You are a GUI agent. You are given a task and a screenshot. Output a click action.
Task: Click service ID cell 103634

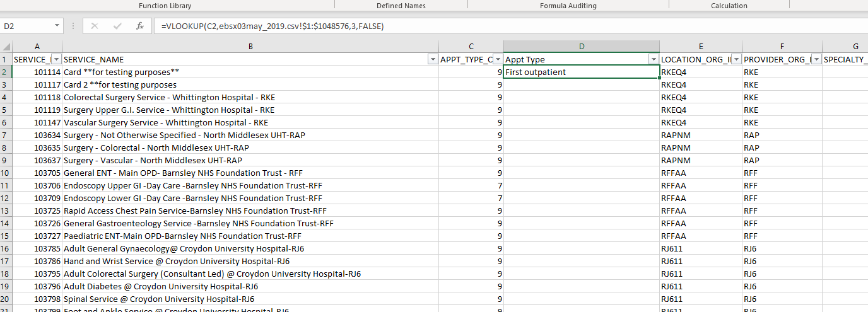pos(37,135)
